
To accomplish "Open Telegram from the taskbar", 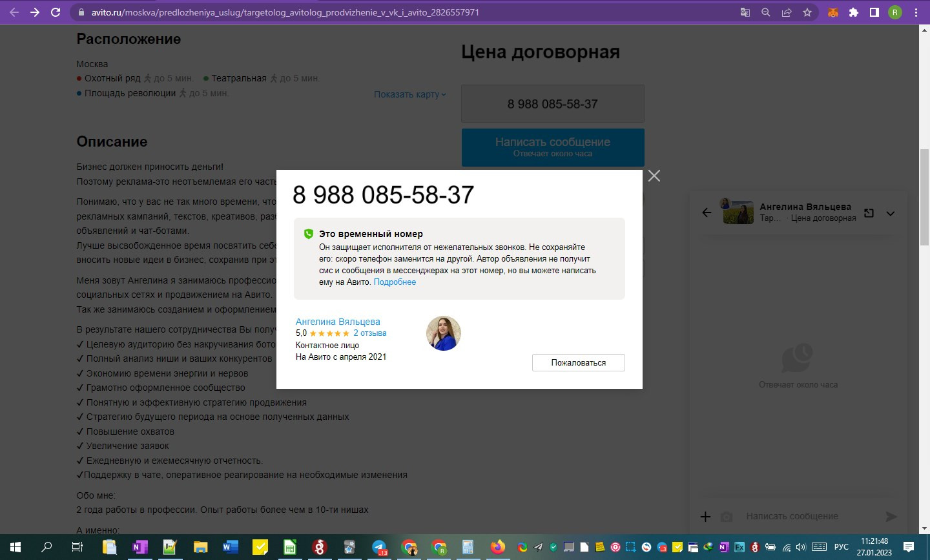I will pos(380,547).
